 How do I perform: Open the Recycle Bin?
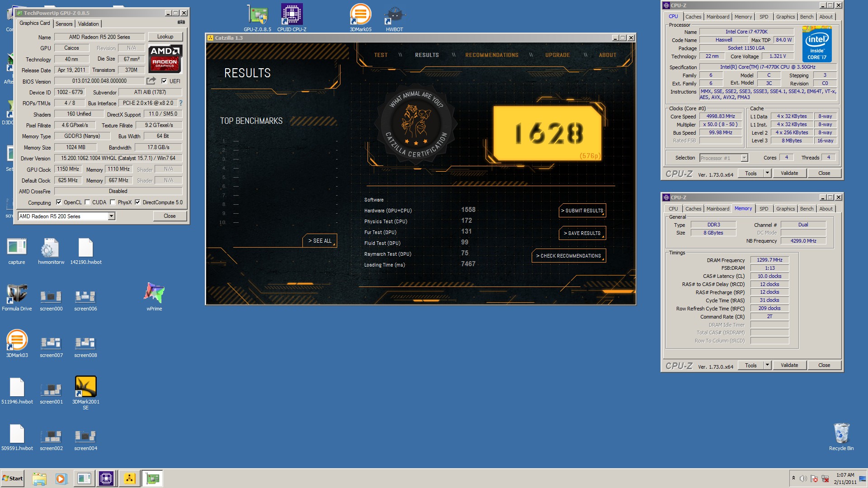pyautogui.click(x=841, y=437)
